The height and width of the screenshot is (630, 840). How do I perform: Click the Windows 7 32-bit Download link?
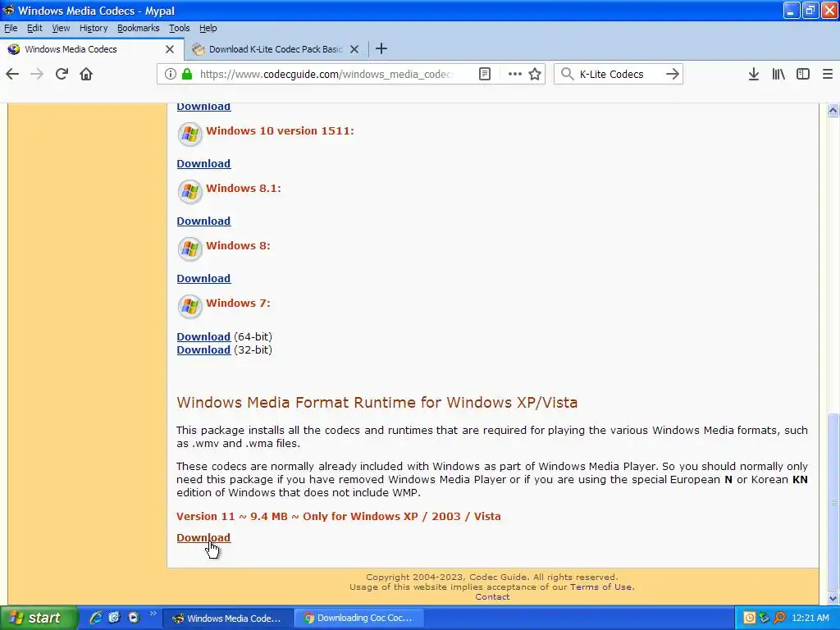203,349
